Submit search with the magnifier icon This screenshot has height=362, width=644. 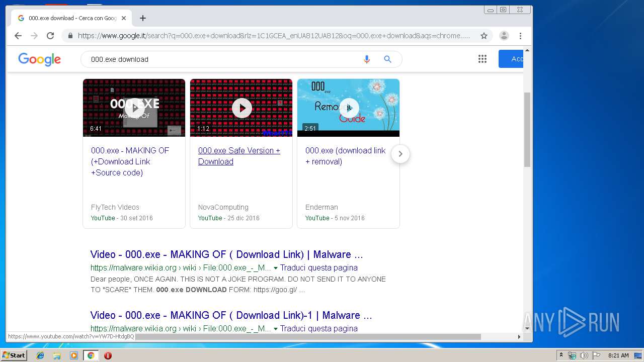point(388,59)
